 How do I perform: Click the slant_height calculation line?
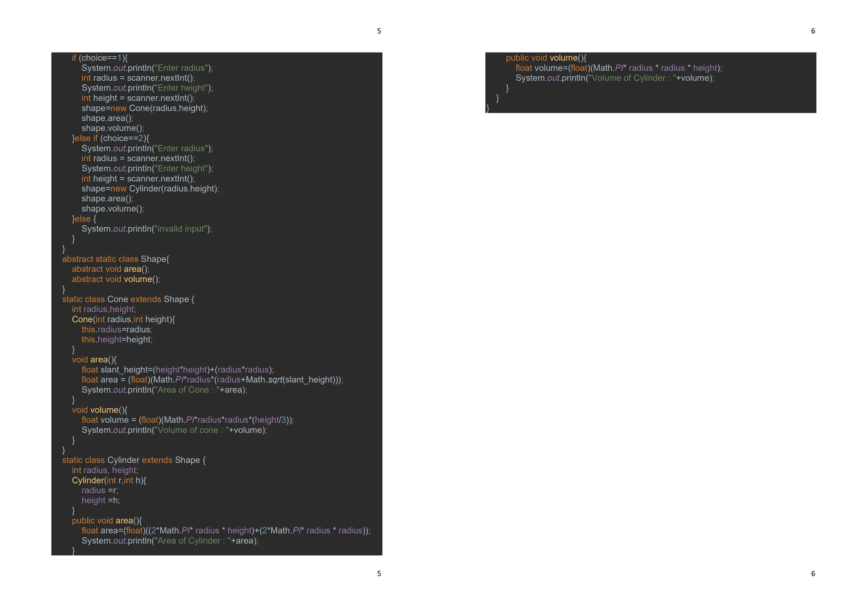(178, 370)
